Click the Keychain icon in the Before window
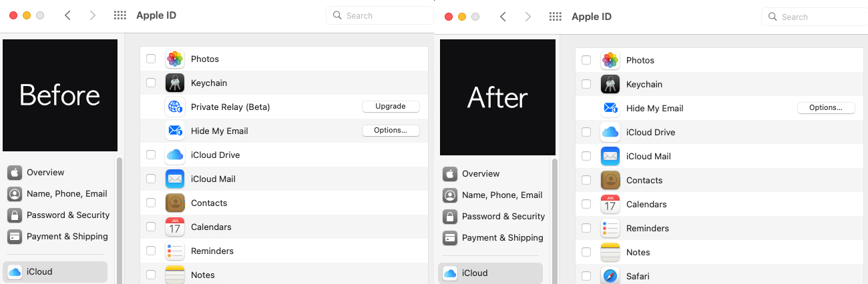Image resolution: width=868 pixels, height=284 pixels. pyautogui.click(x=175, y=83)
